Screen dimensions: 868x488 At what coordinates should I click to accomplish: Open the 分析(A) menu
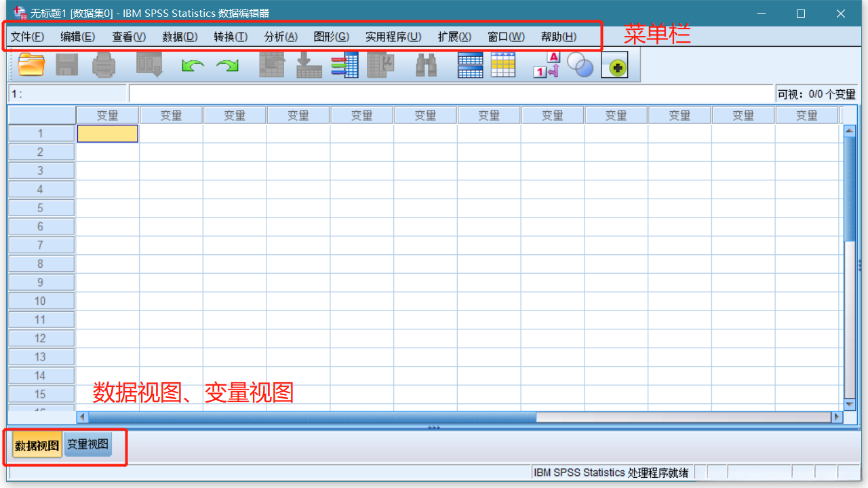click(x=280, y=37)
